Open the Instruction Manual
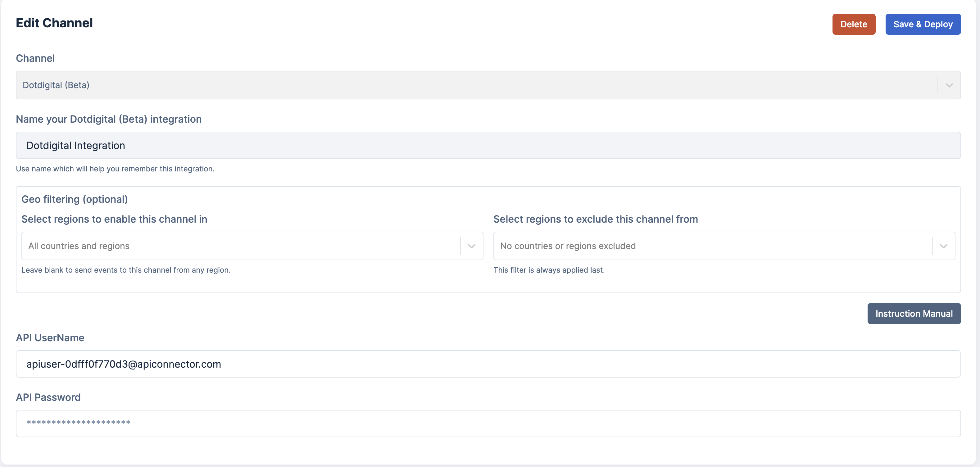This screenshot has width=980, height=467. (914, 314)
